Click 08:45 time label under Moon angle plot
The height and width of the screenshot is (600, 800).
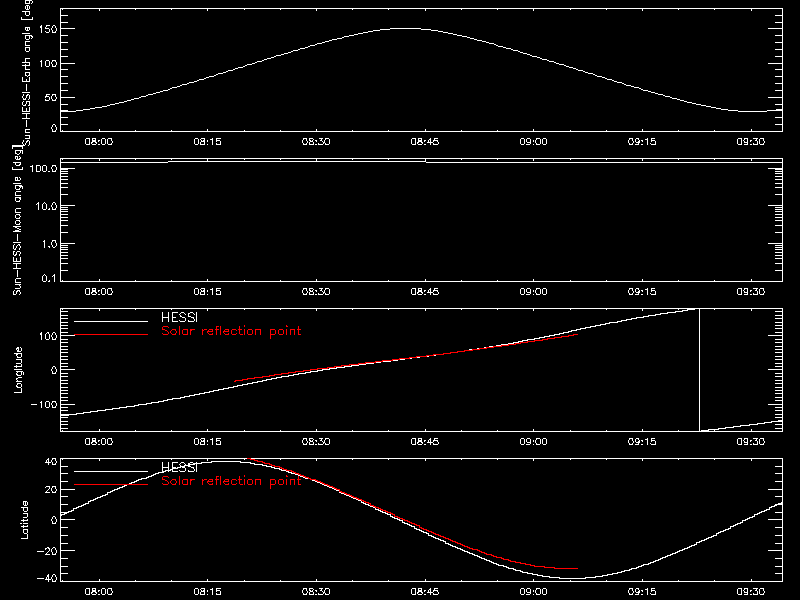point(424,292)
